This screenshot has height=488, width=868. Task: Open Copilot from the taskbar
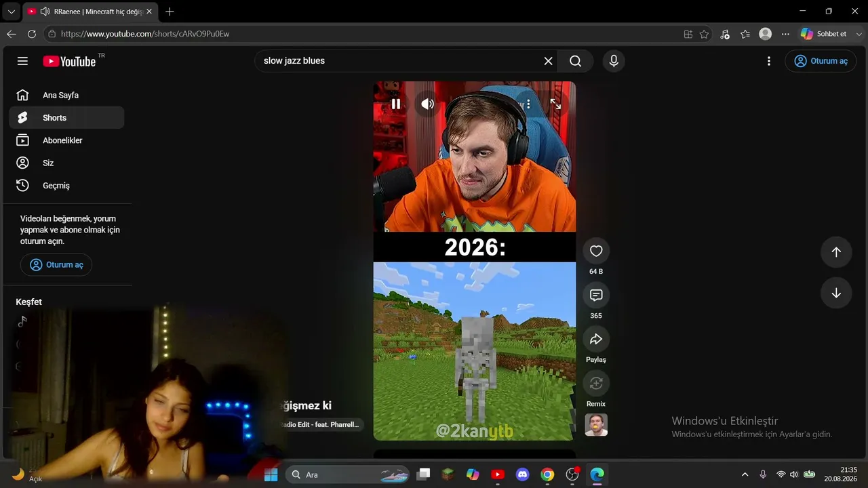pyautogui.click(x=473, y=474)
